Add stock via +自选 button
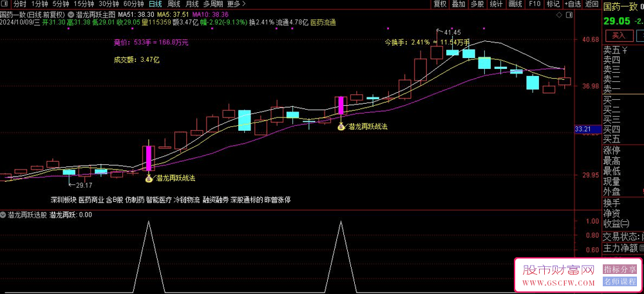This screenshot has width=644, height=294. tap(573, 4)
